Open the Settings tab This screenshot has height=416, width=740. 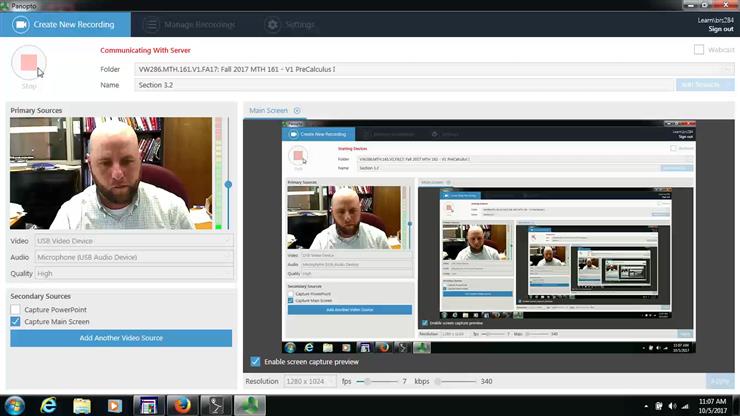click(x=290, y=24)
